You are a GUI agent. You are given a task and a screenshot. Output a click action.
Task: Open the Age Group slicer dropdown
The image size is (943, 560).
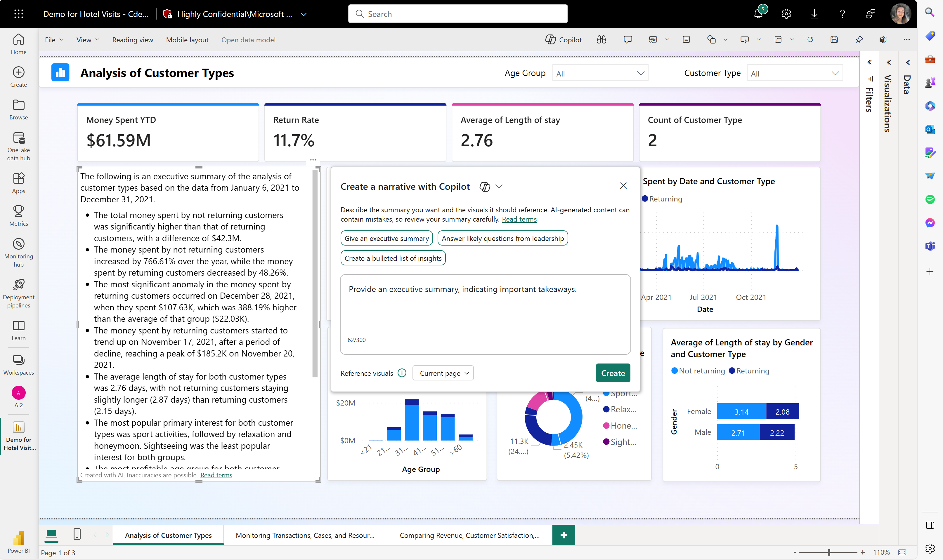[x=600, y=73]
